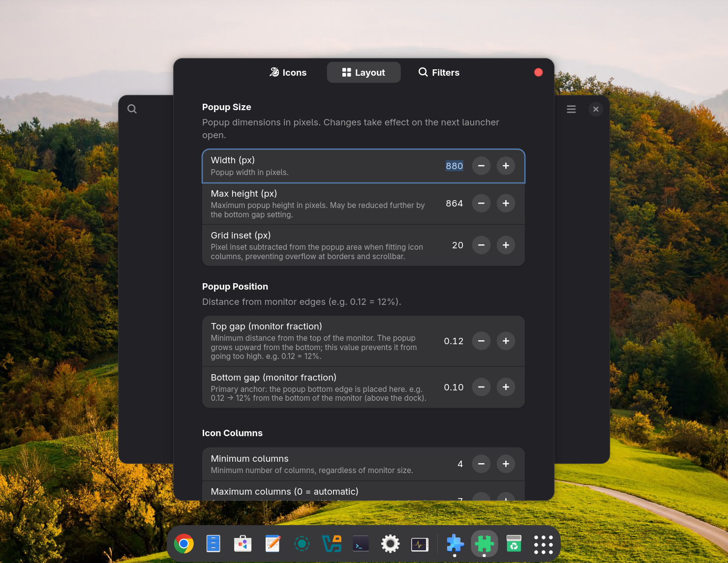This screenshot has width=728, height=563.
Task: Switch to the Filters tab
Action: (x=438, y=72)
